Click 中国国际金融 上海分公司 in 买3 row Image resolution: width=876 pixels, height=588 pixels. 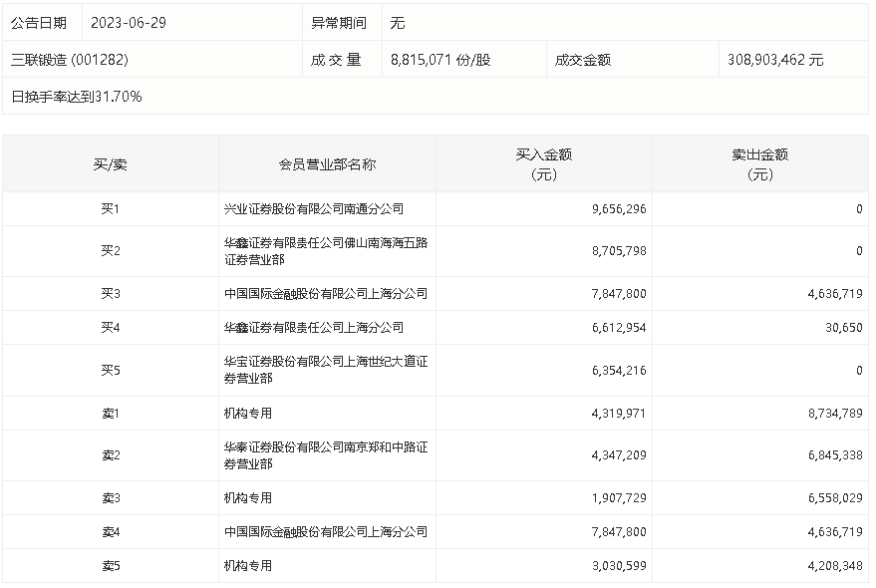point(326,293)
